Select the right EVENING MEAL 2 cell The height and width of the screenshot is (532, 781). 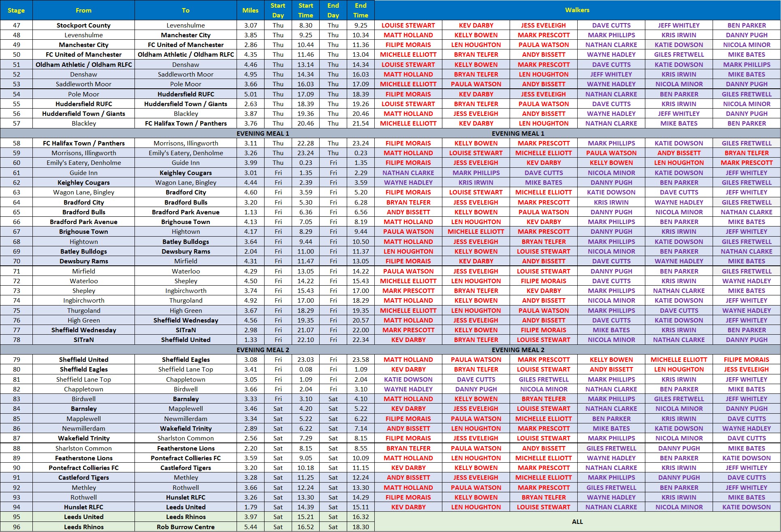pos(518,350)
